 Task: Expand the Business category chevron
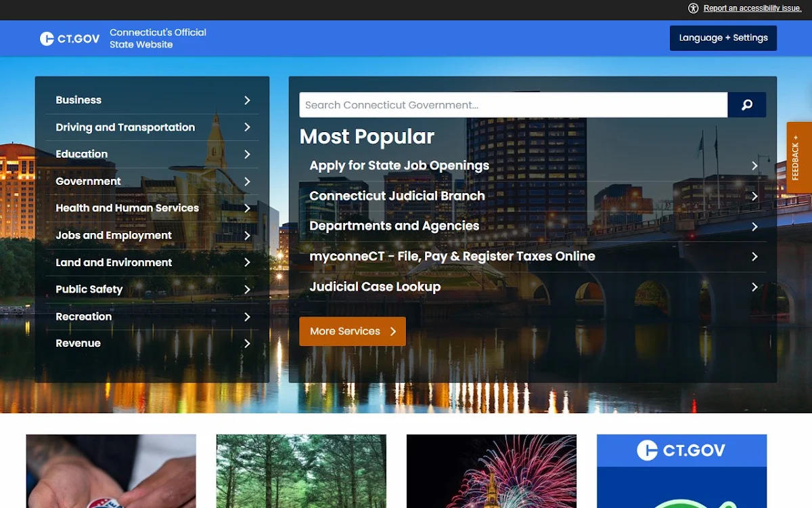247,100
